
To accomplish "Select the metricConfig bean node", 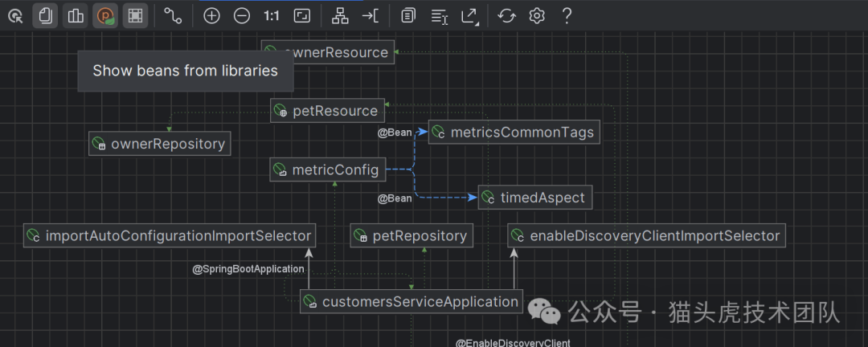I will click(327, 169).
